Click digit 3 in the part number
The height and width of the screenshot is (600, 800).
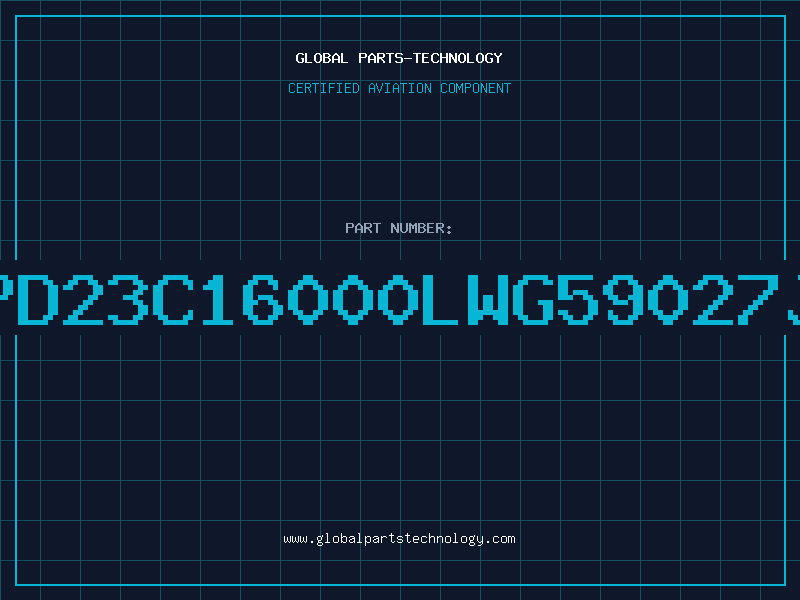tap(128, 299)
